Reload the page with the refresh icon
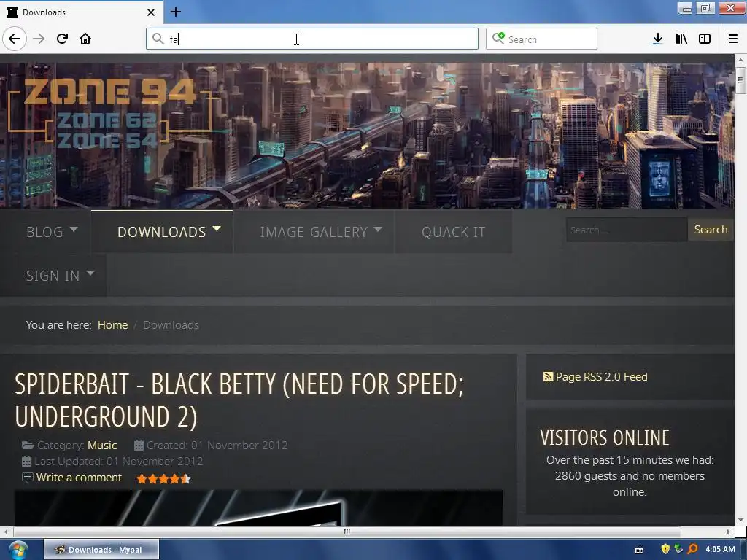Viewport: 747px width, 560px height. pos(62,39)
